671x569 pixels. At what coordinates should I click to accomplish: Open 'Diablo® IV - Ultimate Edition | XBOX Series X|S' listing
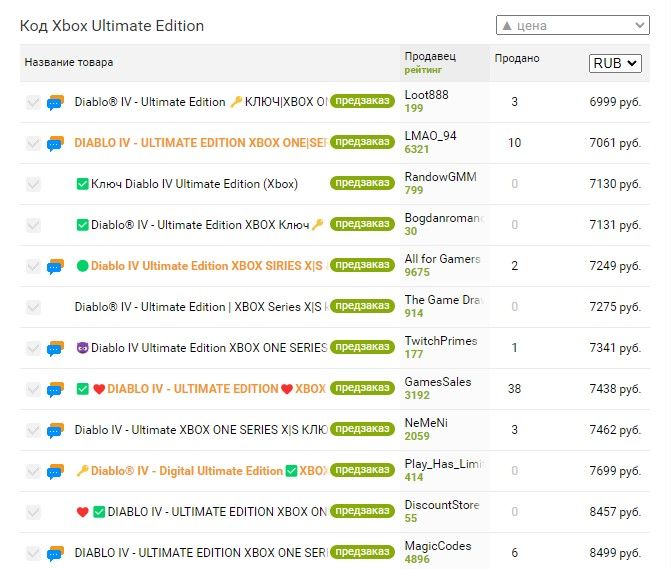pyautogui.click(x=200, y=307)
